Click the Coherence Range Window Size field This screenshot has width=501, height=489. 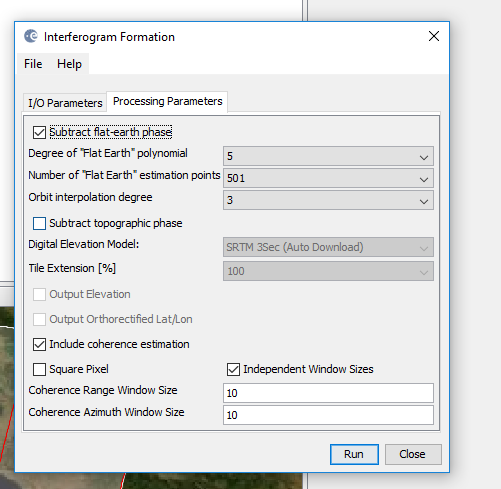coord(328,393)
